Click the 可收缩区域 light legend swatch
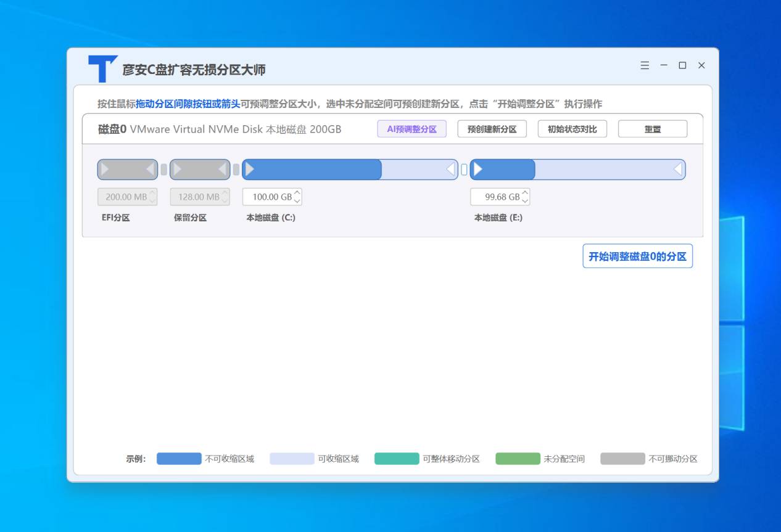781x532 pixels. pyautogui.click(x=292, y=459)
